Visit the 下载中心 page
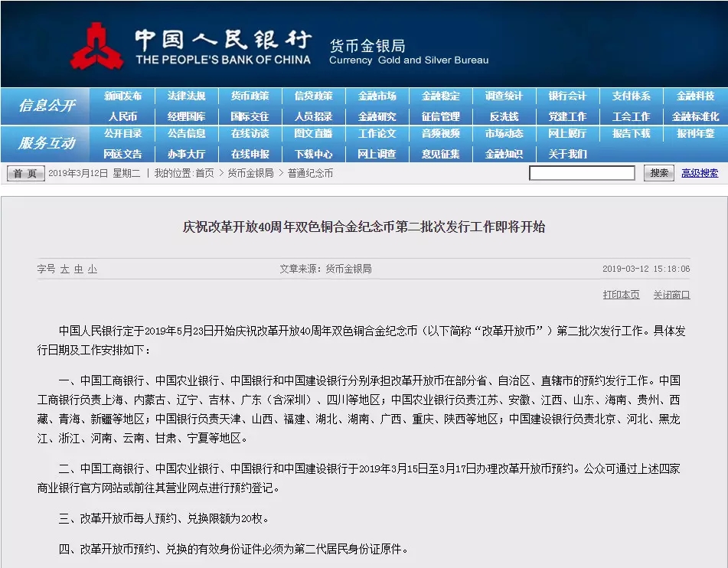The image size is (728, 568). pos(313,154)
